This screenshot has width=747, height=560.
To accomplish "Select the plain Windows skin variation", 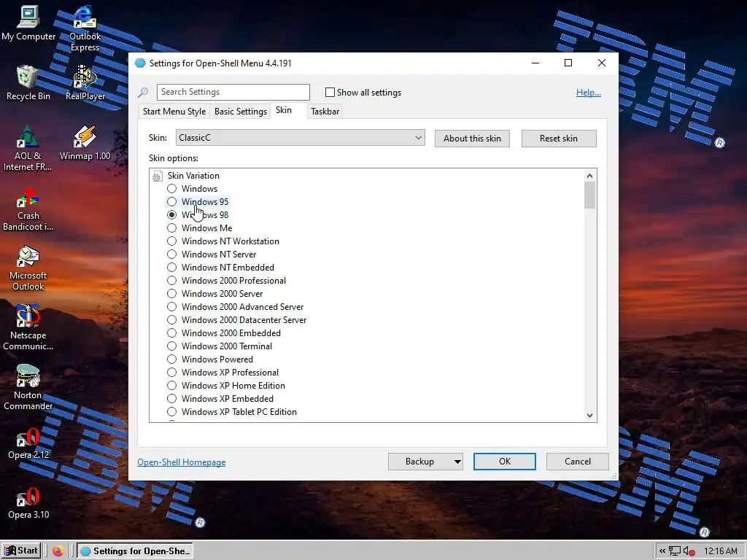I will point(171,189).
